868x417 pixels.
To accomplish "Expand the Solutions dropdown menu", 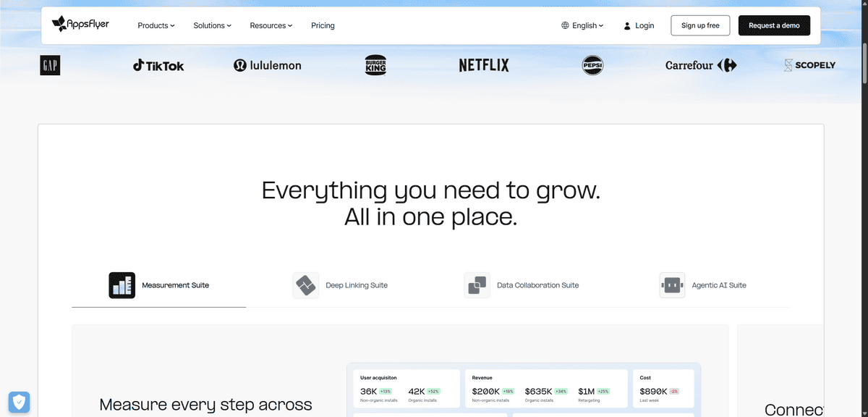I will [212, 25].
